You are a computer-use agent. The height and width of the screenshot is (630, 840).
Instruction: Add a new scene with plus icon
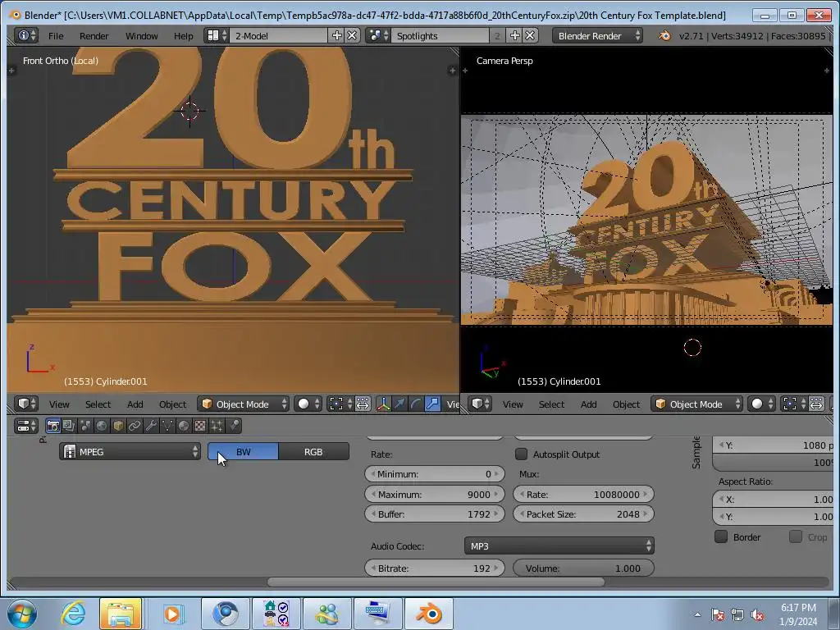click(515, 36)
